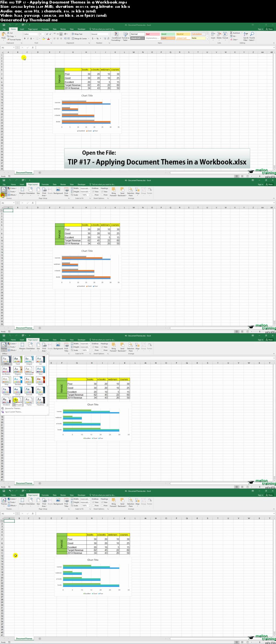Toggle Bold in the Font group
This screenshot has height=644, width=276.
(x=25, y=39)
